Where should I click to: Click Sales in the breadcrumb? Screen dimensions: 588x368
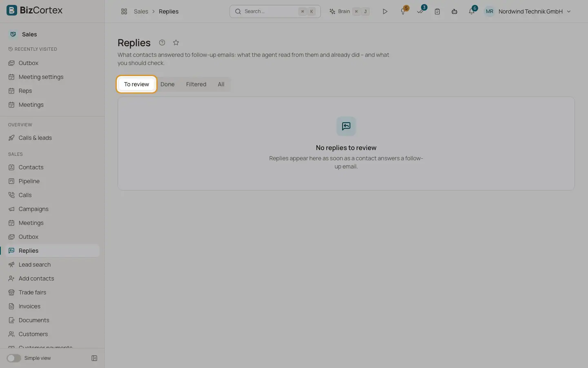pyautogui.click(x=141, y=11)
